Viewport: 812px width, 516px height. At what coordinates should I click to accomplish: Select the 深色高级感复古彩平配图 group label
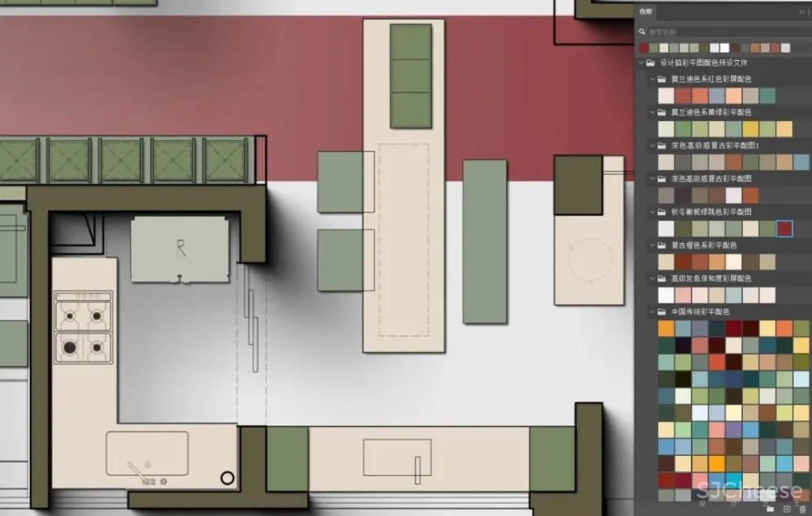click(x=710, y=179)
